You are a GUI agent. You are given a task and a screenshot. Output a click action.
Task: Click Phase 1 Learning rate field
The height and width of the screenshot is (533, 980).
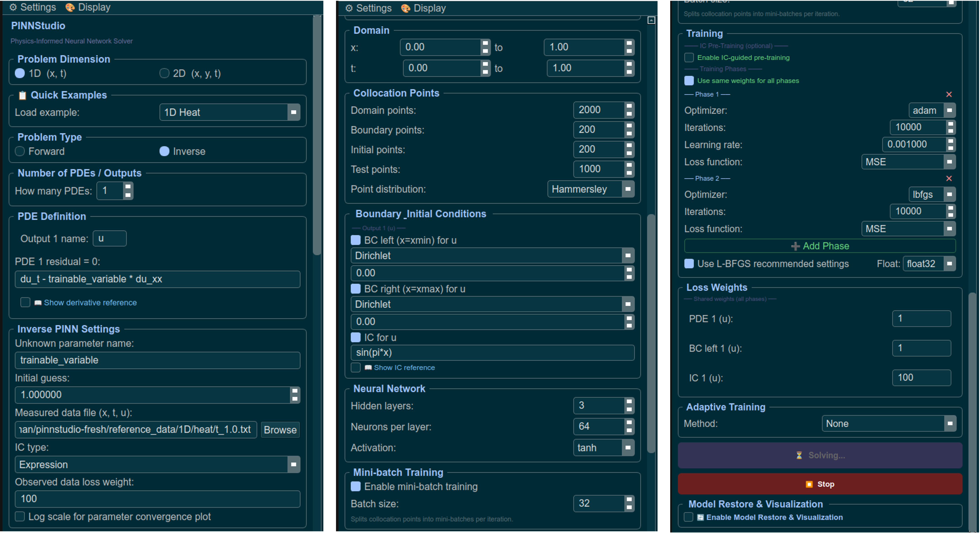[919, 145]
